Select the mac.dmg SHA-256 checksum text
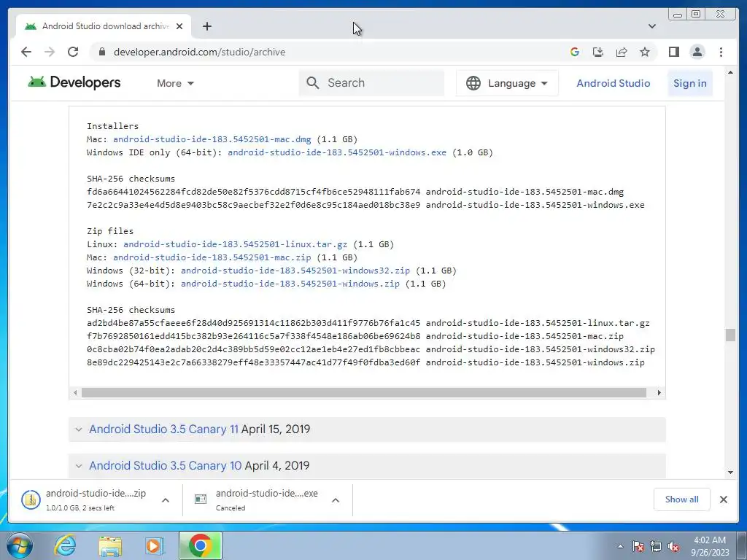The width and height of the screenshot is (747, 560). pyautogui.click(x=253, y=192)
